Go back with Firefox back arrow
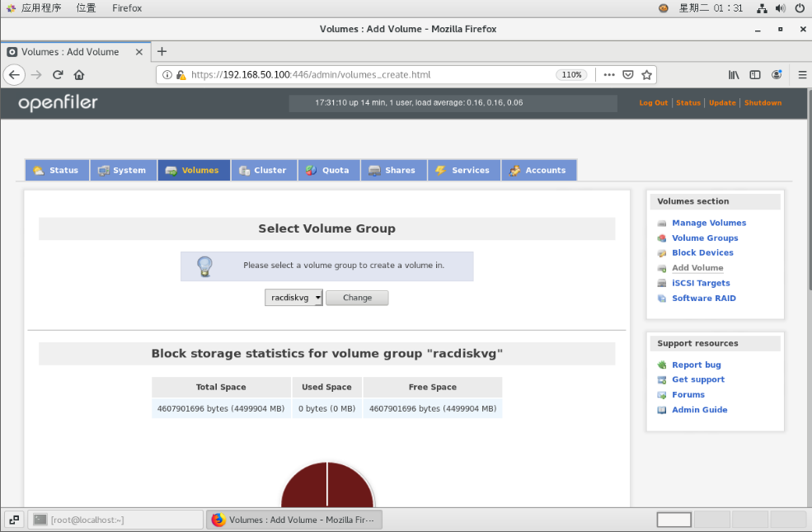Image resolution: width=812 pixels, height=532 pixels. click(15, 74)
